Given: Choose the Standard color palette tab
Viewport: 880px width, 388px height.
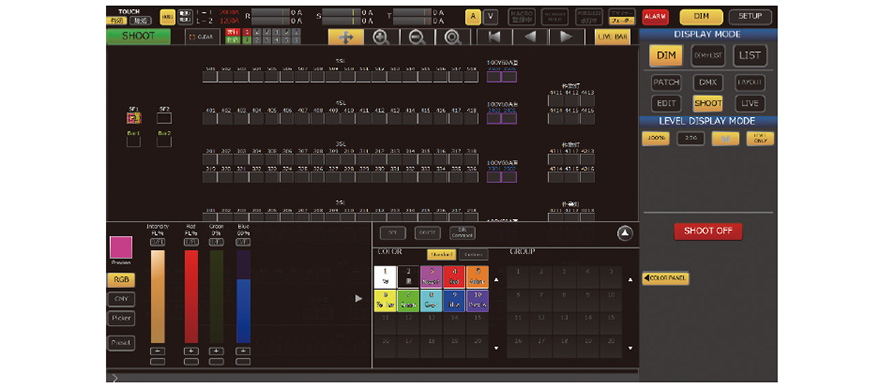Looking at the screenshot, I should click(x=441, y=255).
